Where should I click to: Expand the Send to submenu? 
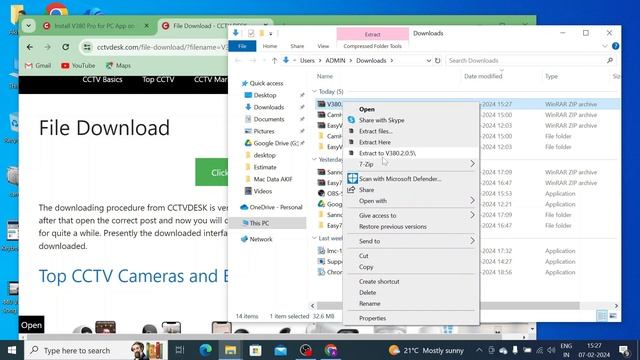[411, 241]
